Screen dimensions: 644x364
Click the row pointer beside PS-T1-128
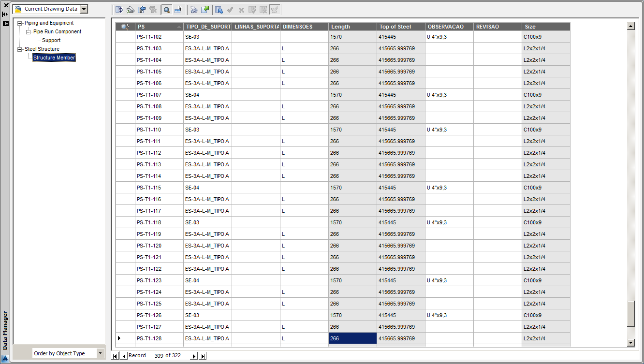(125, 338)
